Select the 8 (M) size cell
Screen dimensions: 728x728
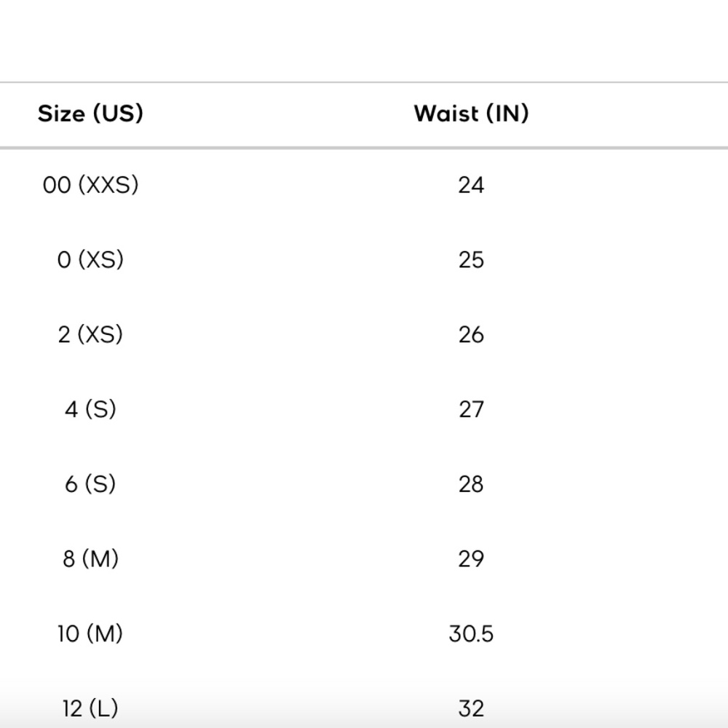[90, 558]
